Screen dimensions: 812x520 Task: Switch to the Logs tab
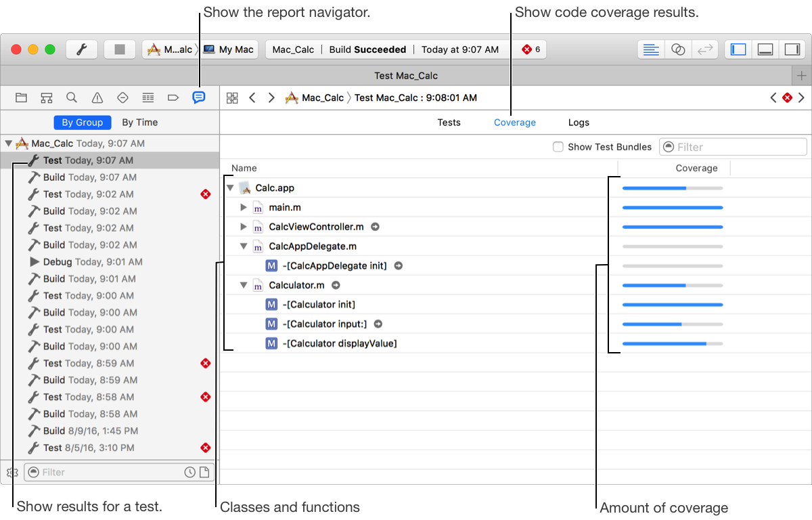579,123
